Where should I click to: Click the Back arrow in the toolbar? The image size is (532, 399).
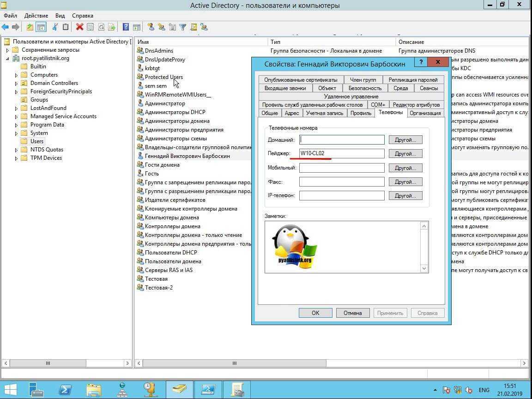[x=5, y=27]
